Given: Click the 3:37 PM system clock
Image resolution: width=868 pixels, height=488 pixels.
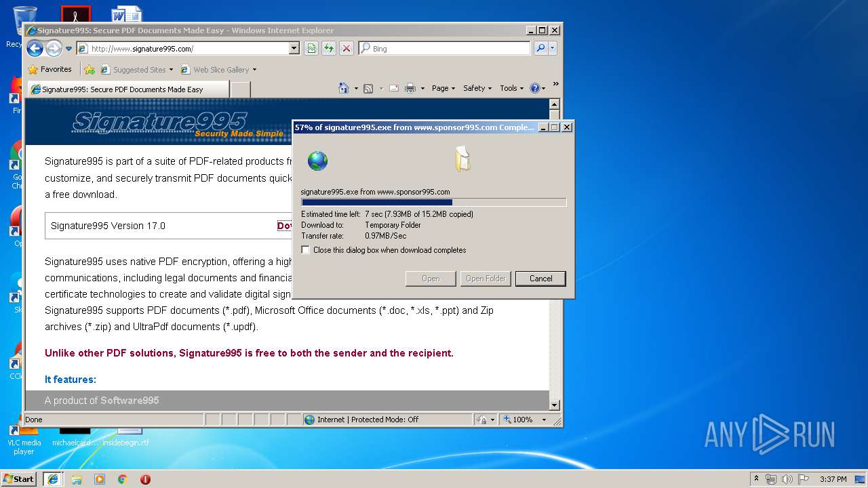Looking at the screenshot, I should (x=833, y=479).
